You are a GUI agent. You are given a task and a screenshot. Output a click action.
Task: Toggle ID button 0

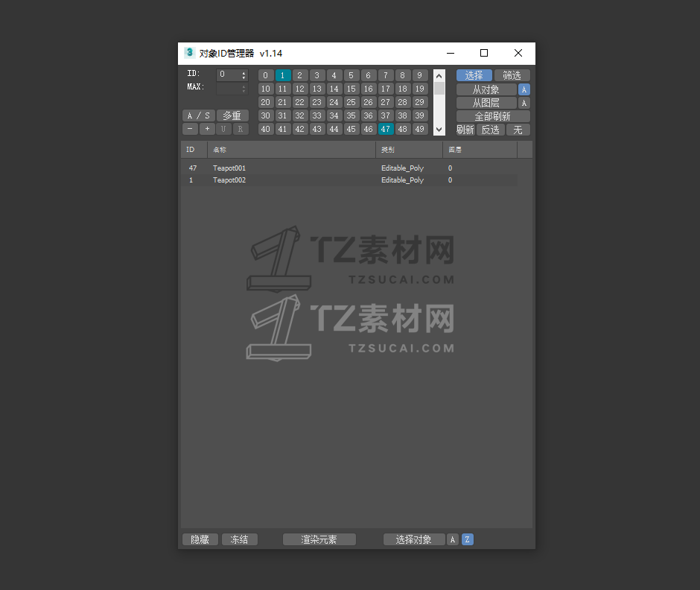266,75
